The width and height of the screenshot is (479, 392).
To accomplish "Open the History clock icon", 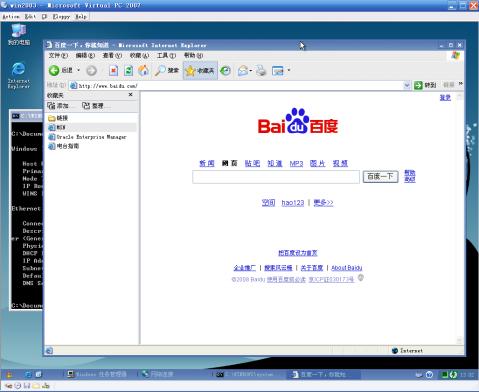I will [226, 70].
